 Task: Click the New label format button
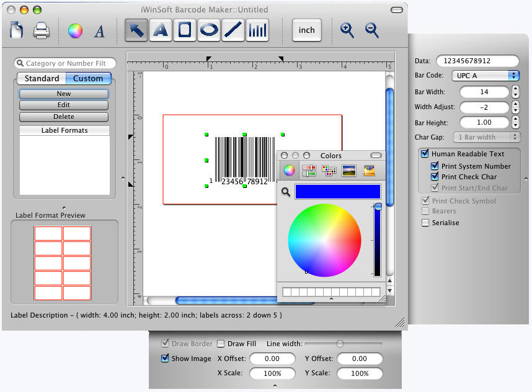(x=64, y=94)
